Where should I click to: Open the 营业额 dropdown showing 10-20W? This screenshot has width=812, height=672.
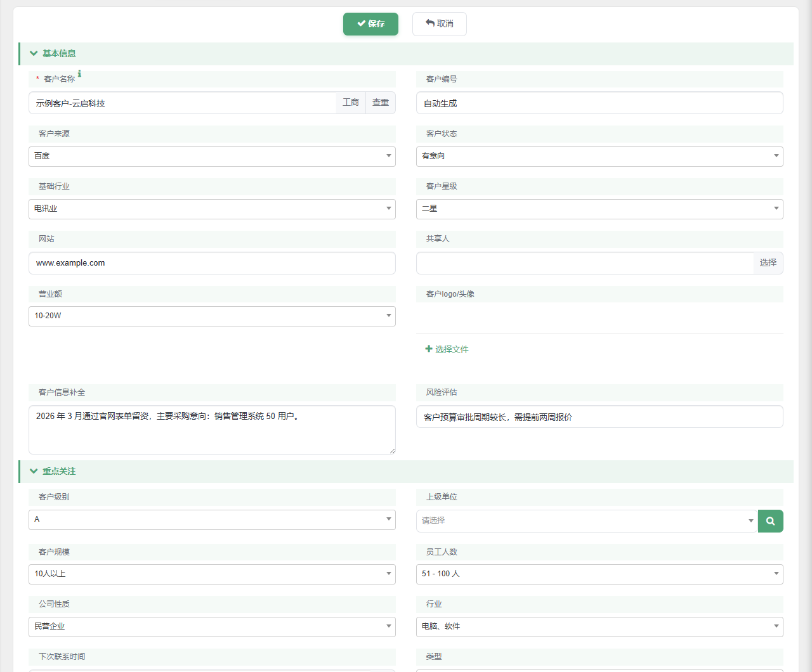212,316
